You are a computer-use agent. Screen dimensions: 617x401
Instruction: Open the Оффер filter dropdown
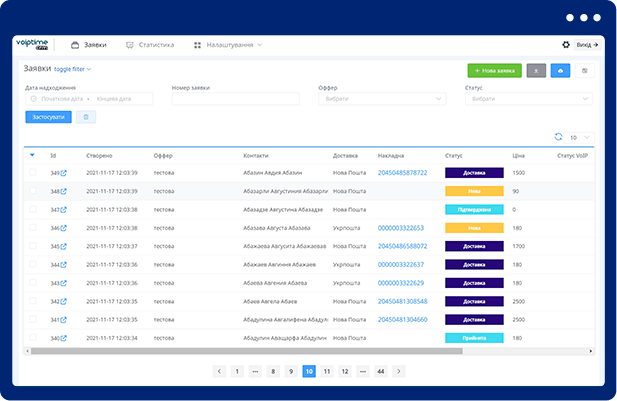click(x=382, y=99)
